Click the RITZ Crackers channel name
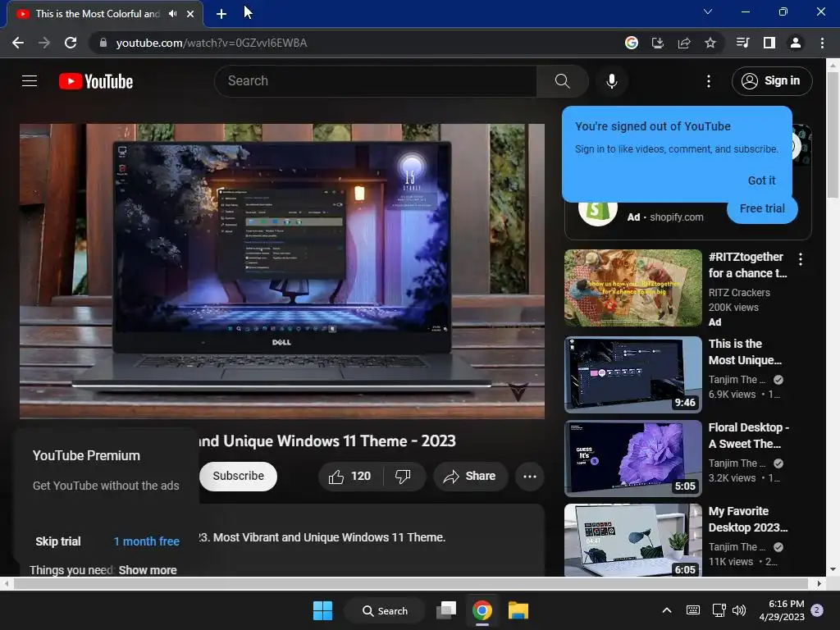This screenshot has width=840, height=630. (739, 293)
